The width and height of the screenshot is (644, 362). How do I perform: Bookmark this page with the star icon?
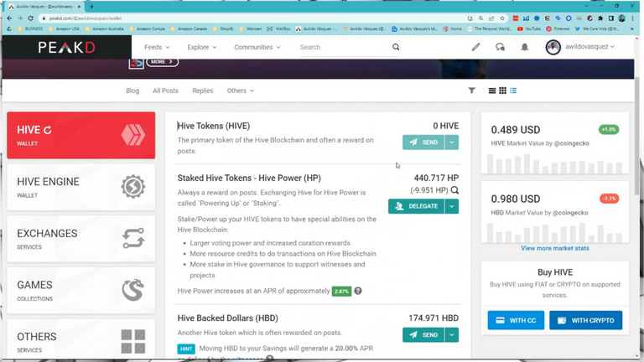[x=502, y=18]
